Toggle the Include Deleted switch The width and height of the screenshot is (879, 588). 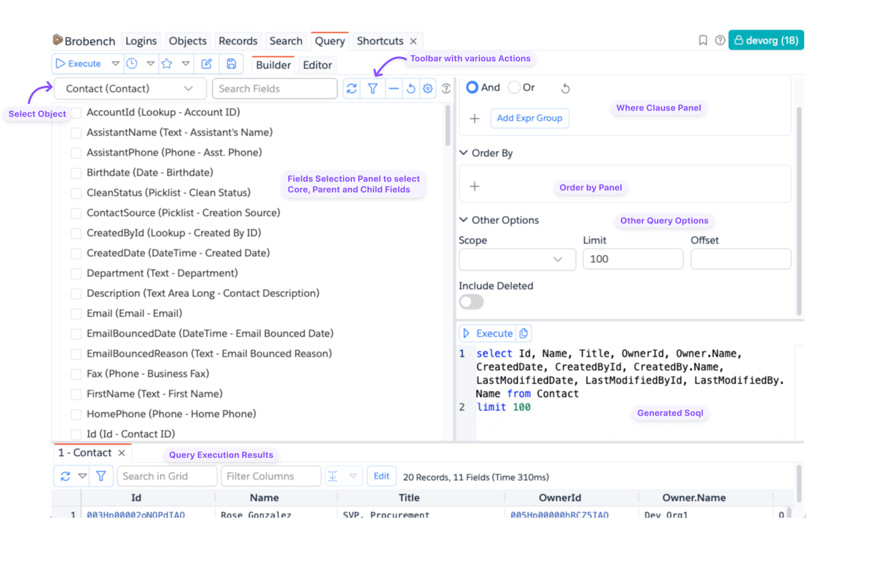[471, 302]
